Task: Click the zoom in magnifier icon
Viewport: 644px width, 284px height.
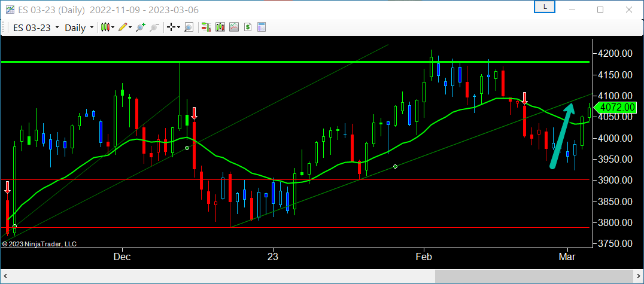Action: coord(141,28)
